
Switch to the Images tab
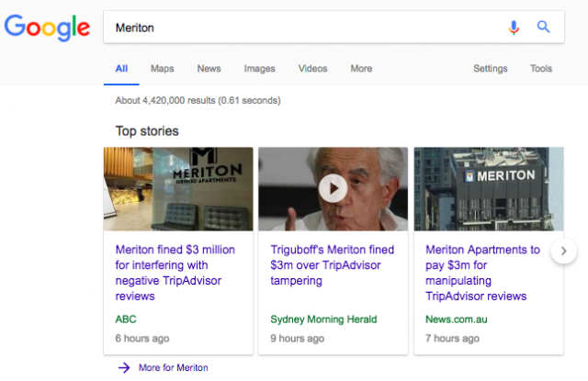tap(259, 69)
